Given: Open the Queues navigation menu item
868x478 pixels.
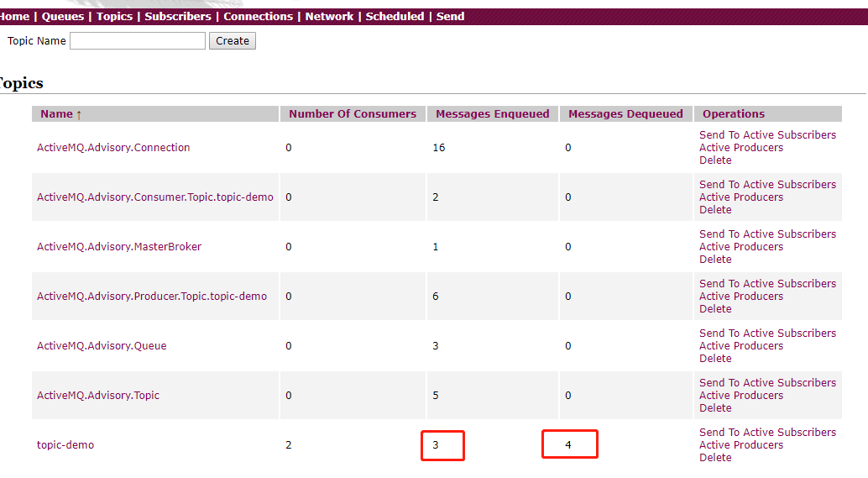Looking at the screenshot, I should (63, 17).
